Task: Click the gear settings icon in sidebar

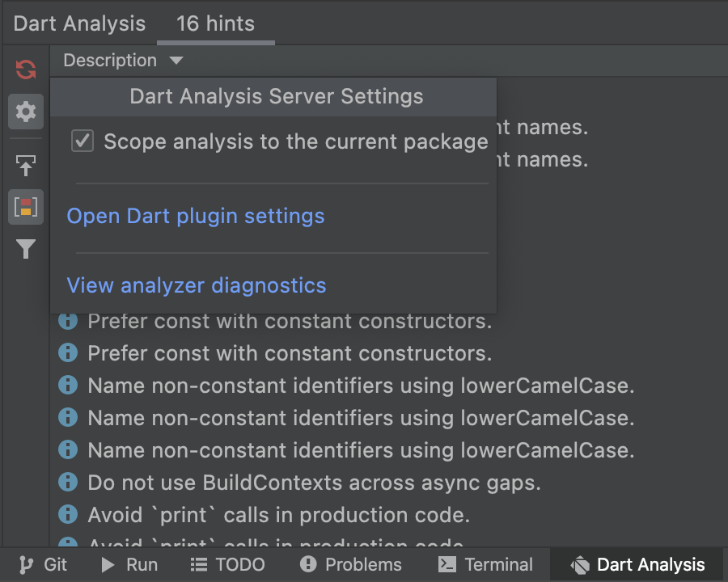Action: click(26, 112)
